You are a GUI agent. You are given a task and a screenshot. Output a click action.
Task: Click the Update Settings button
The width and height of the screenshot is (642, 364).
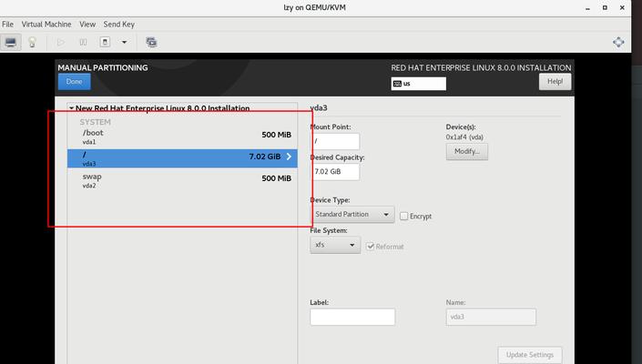(530, 355)
